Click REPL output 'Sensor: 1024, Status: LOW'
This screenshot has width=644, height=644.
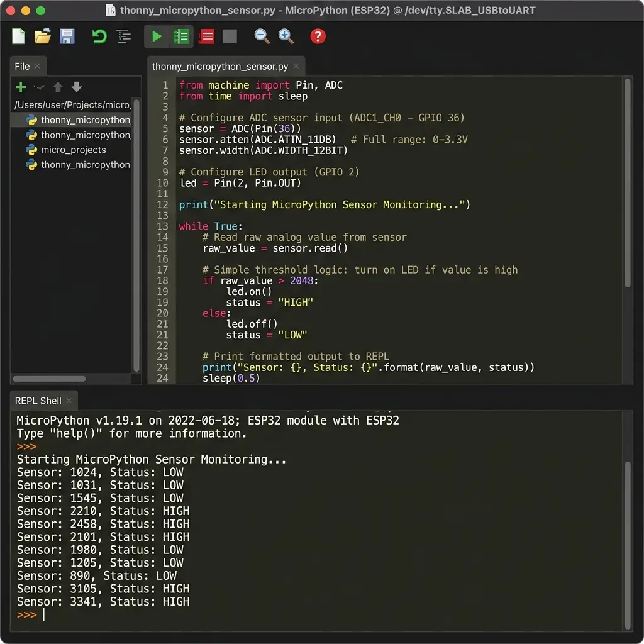[x=100, y=472]
